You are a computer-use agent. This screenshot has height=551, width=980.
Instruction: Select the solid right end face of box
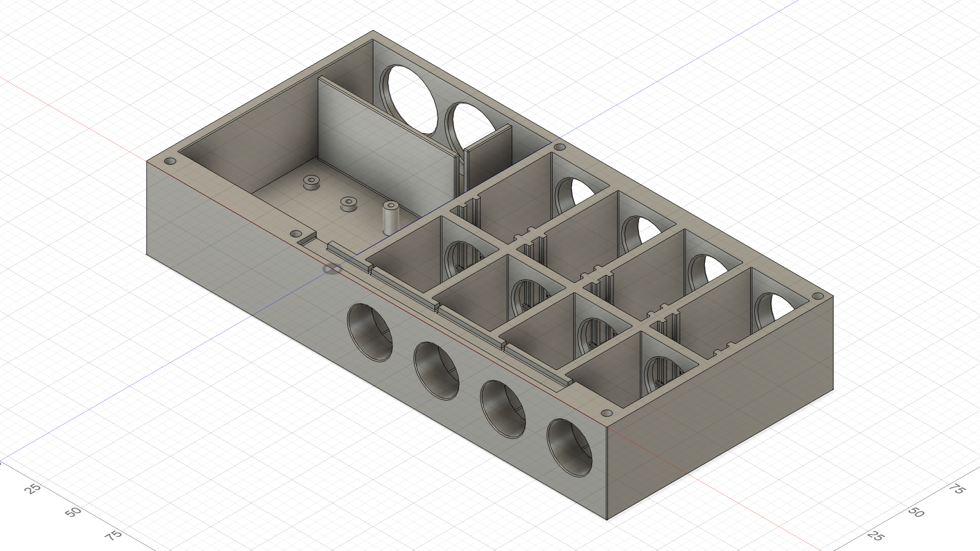720,408
